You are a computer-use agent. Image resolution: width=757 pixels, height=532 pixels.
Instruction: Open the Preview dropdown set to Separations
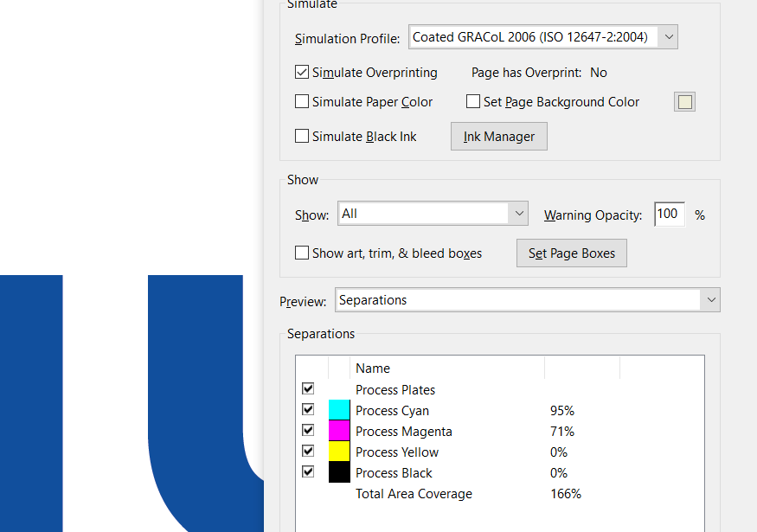pyautogui.click(x=527, y=300)
